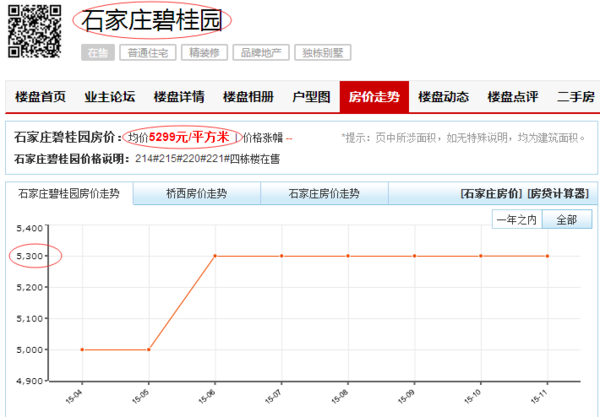The image size is (600, 417).
Task: Select the 石家庄碧桂园房价走势 chart tab
Action: pos(69,194)
